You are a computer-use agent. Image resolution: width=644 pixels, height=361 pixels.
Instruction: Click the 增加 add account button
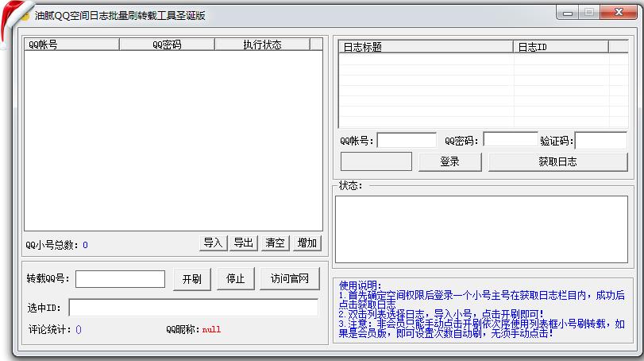click(307, 243)
